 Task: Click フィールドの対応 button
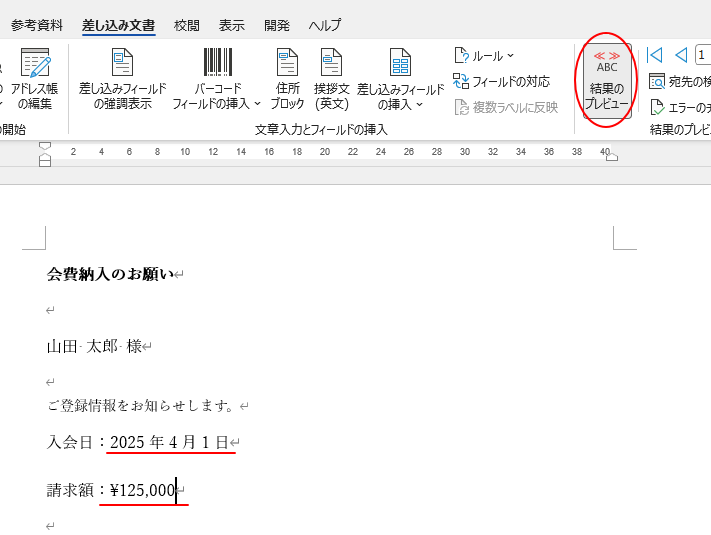click(502, 82)
